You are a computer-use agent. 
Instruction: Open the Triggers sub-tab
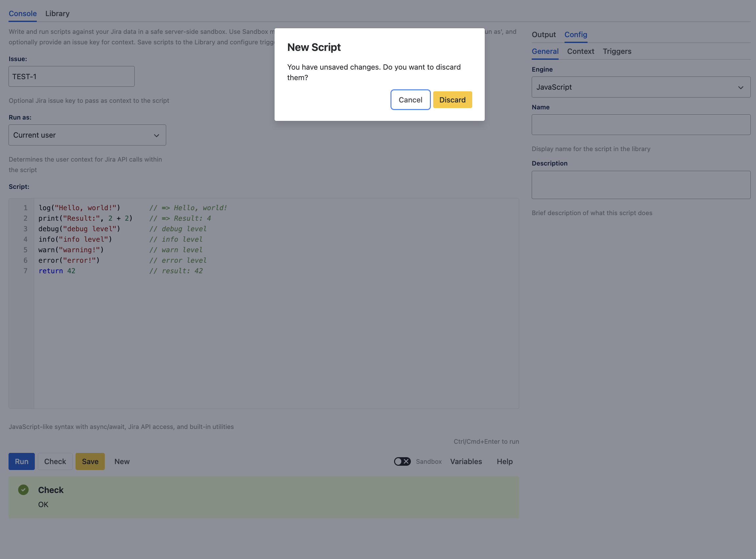(617, 52)
